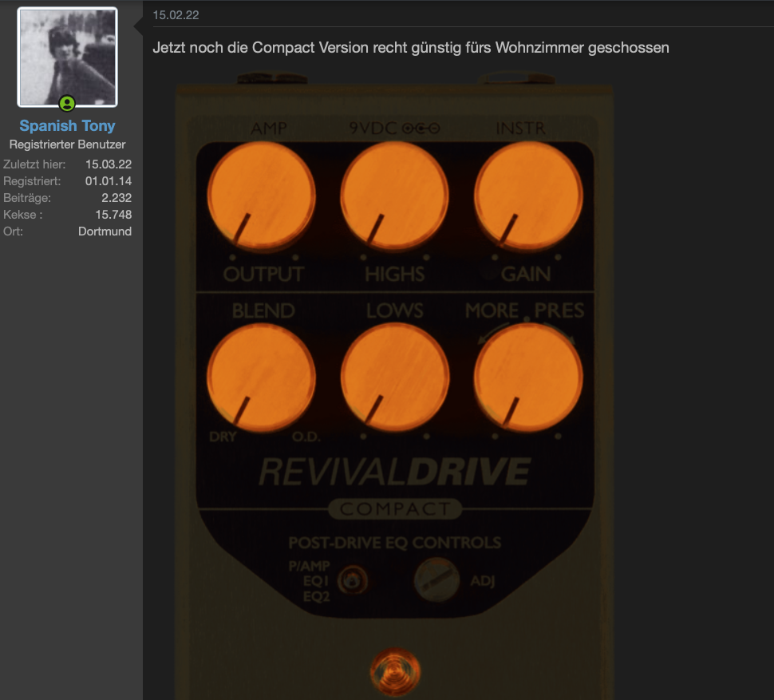Select the "Beiträge:" label
The height and width of the screenshot is (700, 774).
[27, 198]
